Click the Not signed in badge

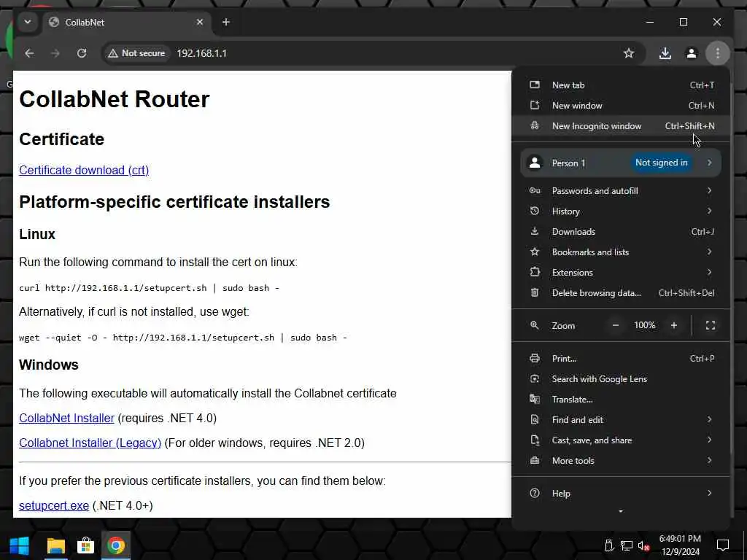(661, 163)
